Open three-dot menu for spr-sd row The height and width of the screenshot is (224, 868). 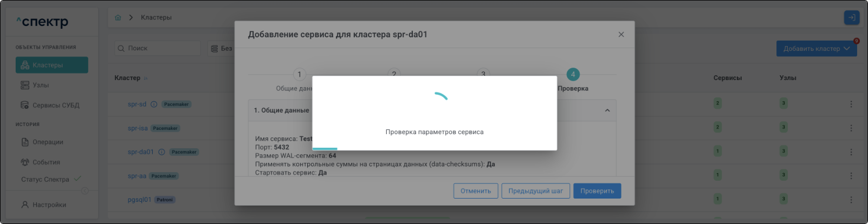851,104
